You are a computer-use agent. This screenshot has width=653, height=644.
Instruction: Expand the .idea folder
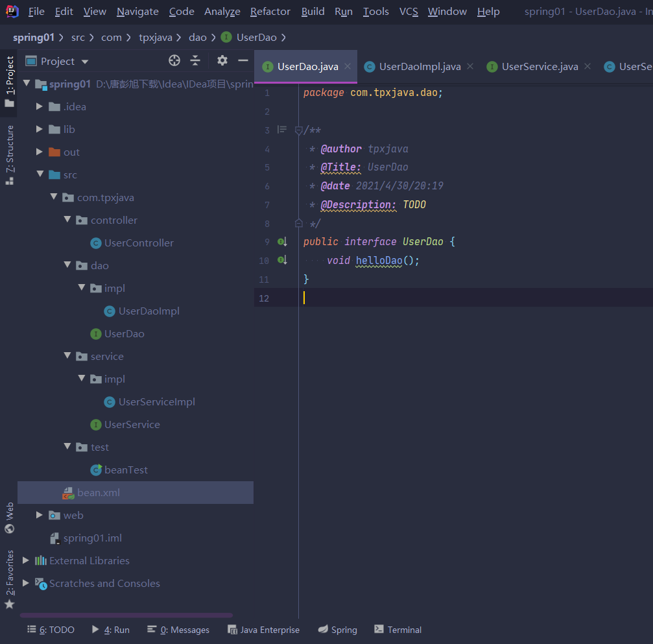[39, 106]
